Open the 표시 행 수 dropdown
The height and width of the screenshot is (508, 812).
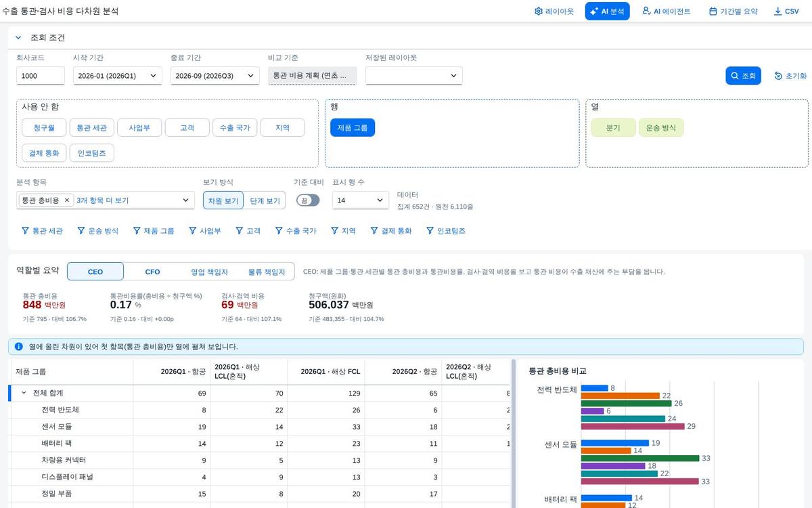pos(359,200)
